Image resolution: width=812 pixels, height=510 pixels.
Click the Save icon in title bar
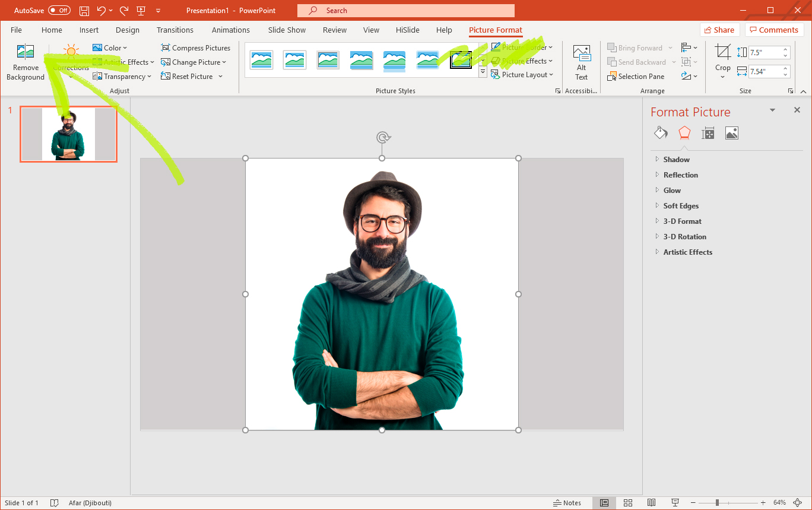[x=84, y=11]
